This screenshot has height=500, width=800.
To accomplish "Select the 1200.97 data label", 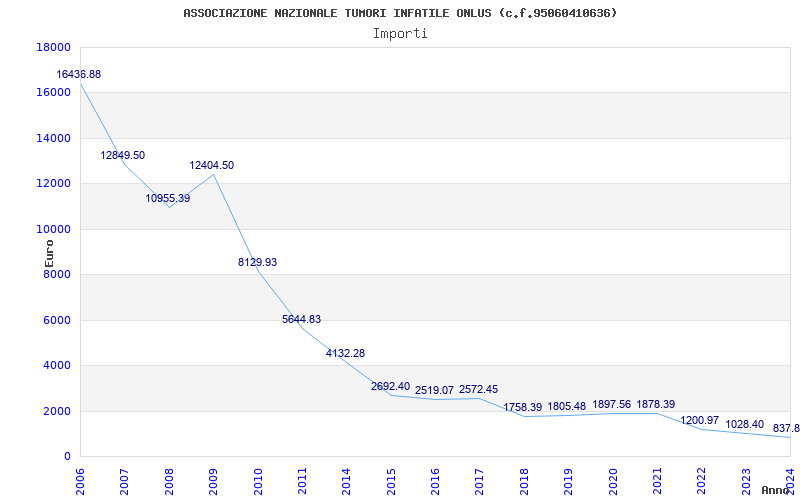I will coord(699,421).
